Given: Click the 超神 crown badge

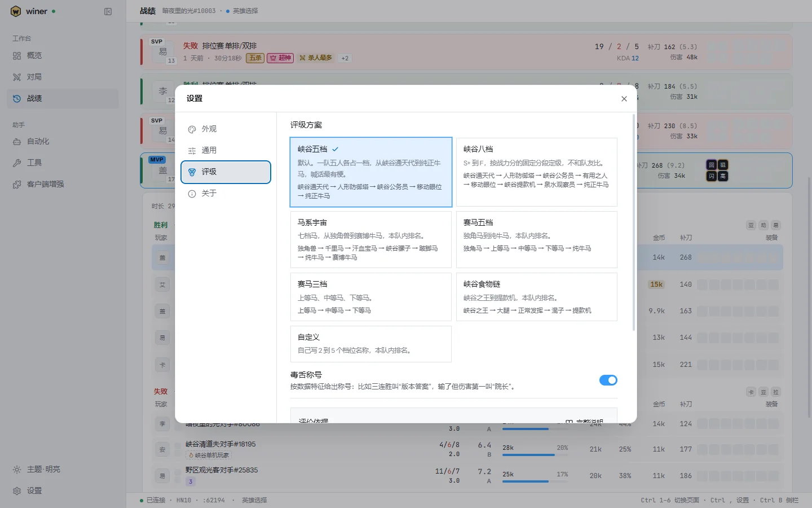Looking at the screenshot, I should 280,58.
